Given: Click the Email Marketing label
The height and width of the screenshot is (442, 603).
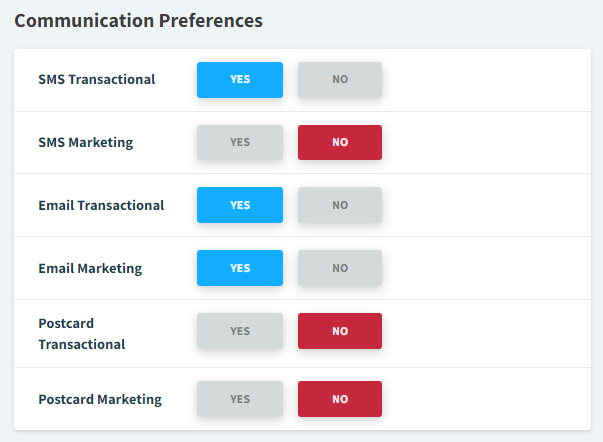Looking at the screenshot, I should click(90, 268).
